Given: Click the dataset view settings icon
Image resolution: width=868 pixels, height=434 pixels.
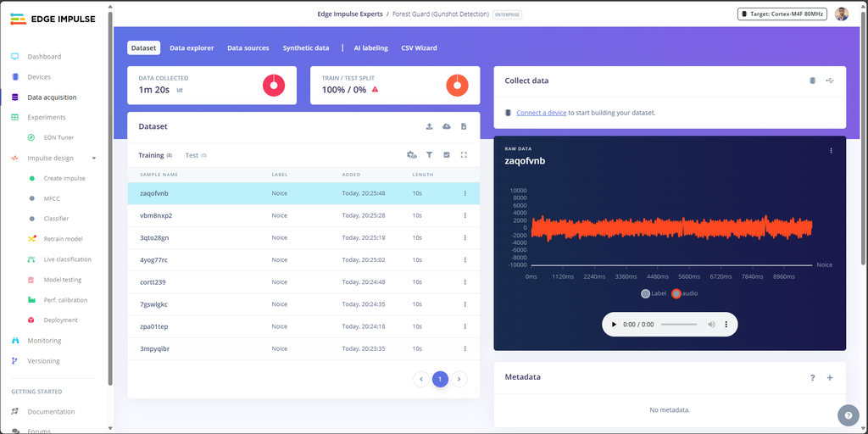Looking at the screenshot, I should click(x=411, y=155).
